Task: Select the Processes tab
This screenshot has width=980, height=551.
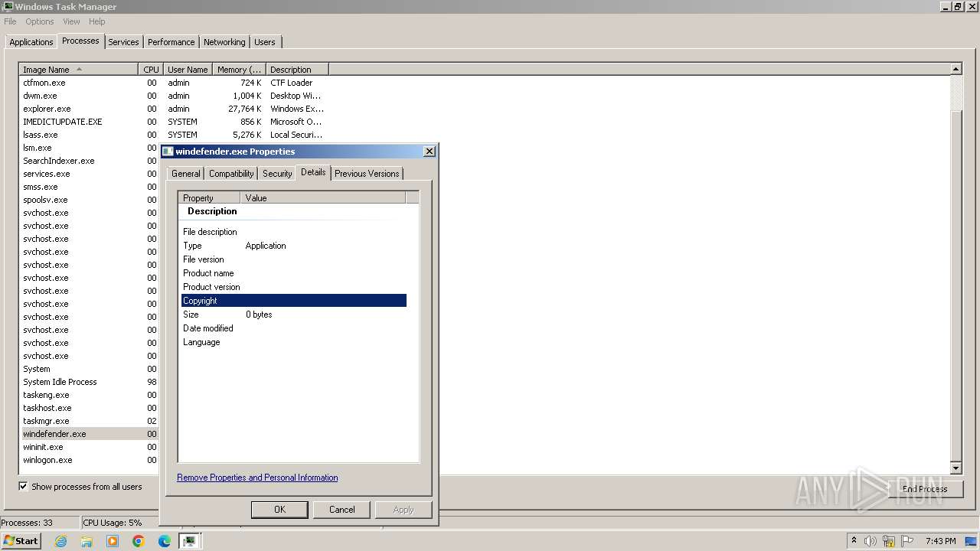Action: tap(80, 41)
